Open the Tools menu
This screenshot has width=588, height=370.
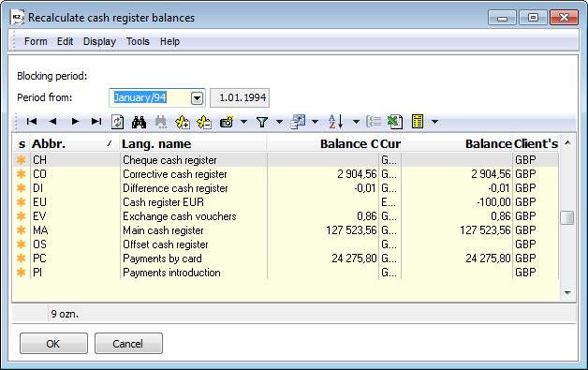tap(138, 41)
